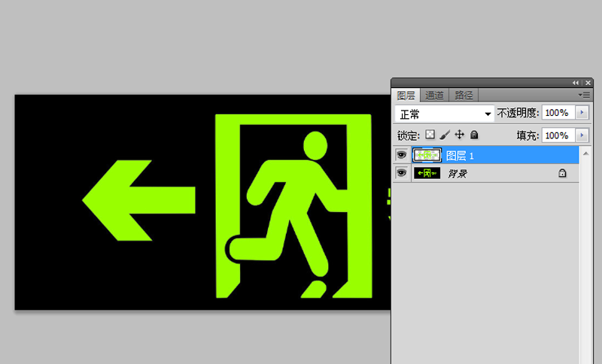The height and width of the screenshot is (364, 602).
Task: Hide the 背景 layer
Action: coord(401,173)
